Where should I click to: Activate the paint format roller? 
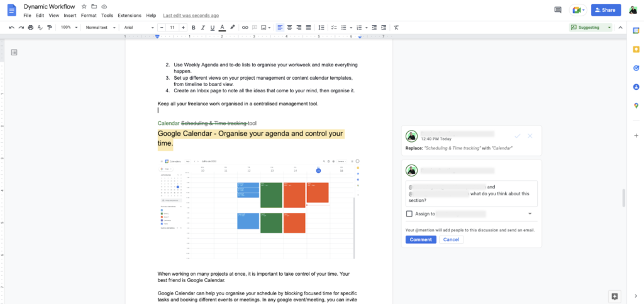point(50,28)
